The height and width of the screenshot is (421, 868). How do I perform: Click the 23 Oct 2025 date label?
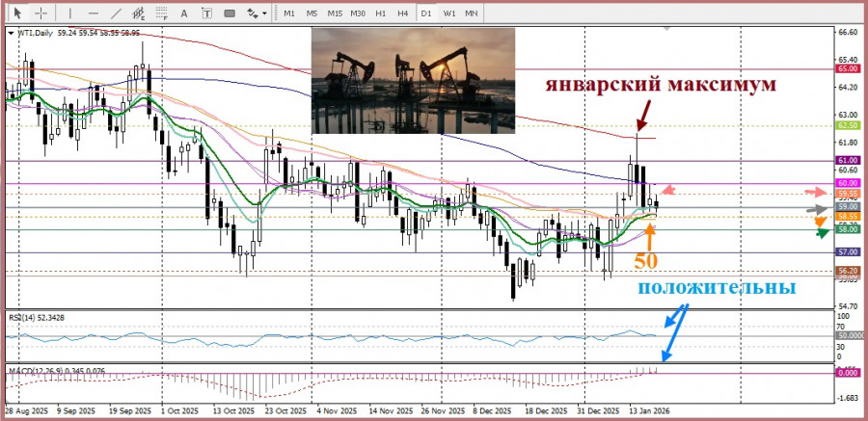[x=285, y=411]
